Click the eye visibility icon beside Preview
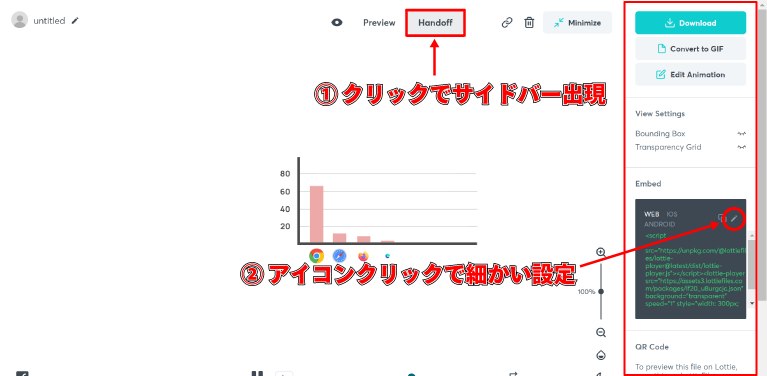The image size is (767, 376). (337, 22)
